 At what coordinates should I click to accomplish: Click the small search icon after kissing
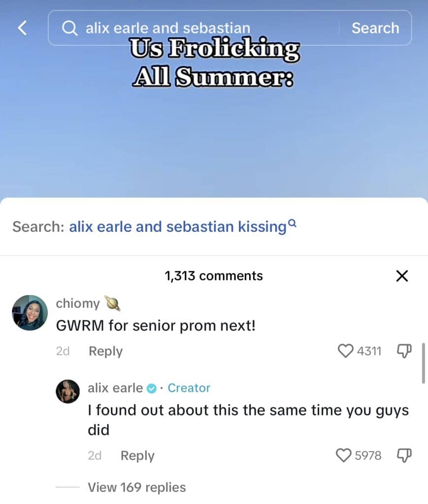(x=292, y=222)
